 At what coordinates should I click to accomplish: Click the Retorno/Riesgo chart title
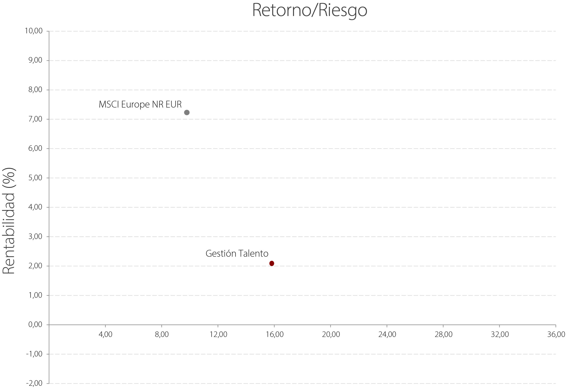pyautogui.click(x=310, y=10)
